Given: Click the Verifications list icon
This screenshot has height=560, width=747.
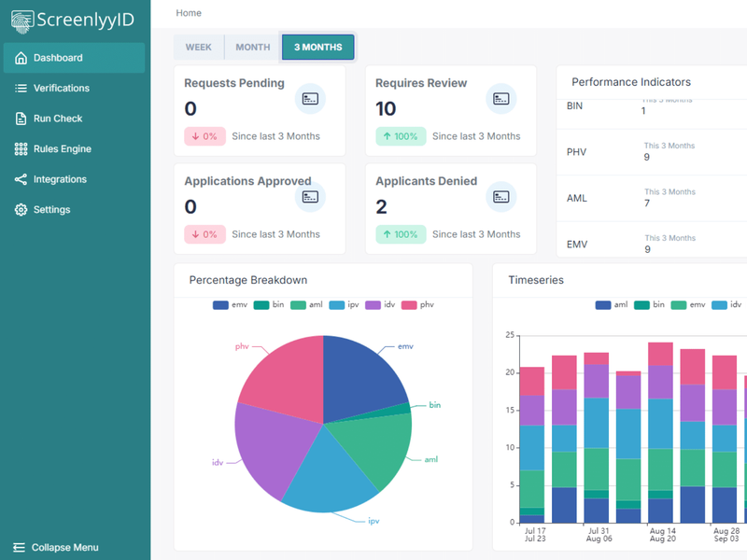Looking at the screenshot, I should coord(21,89).
